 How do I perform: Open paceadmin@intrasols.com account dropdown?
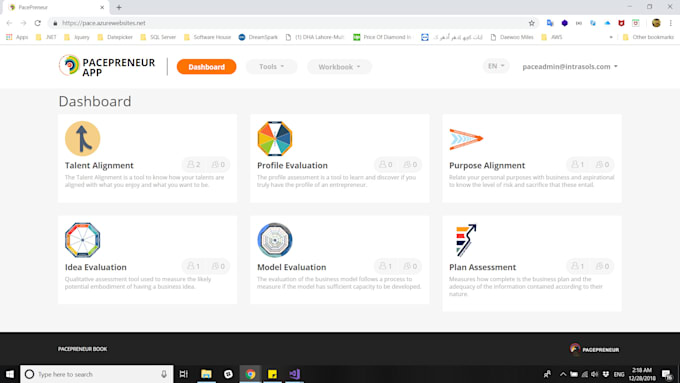pos(570,66)
